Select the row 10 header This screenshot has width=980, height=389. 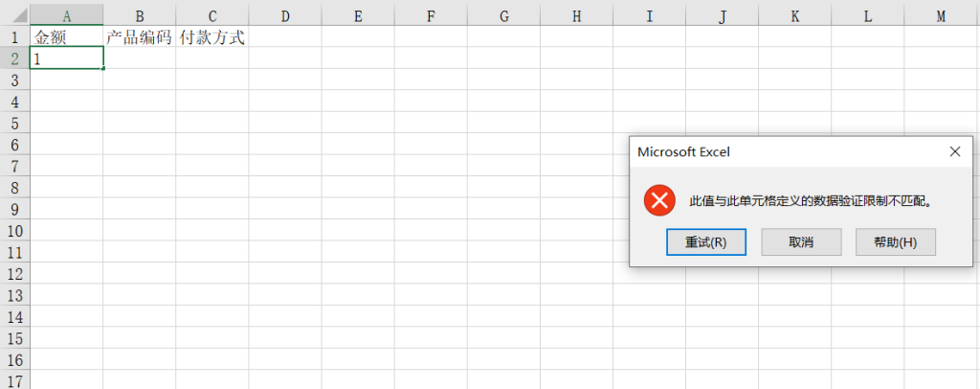[14, 231]
